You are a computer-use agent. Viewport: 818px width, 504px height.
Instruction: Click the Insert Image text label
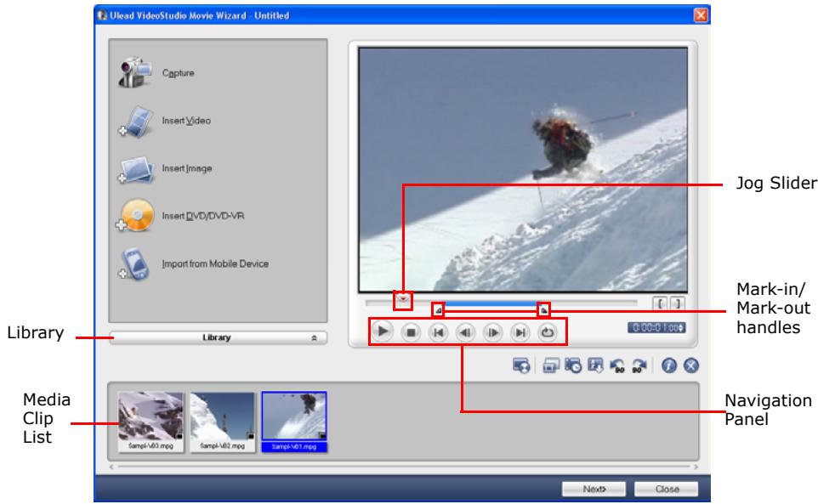coord(187,168)
